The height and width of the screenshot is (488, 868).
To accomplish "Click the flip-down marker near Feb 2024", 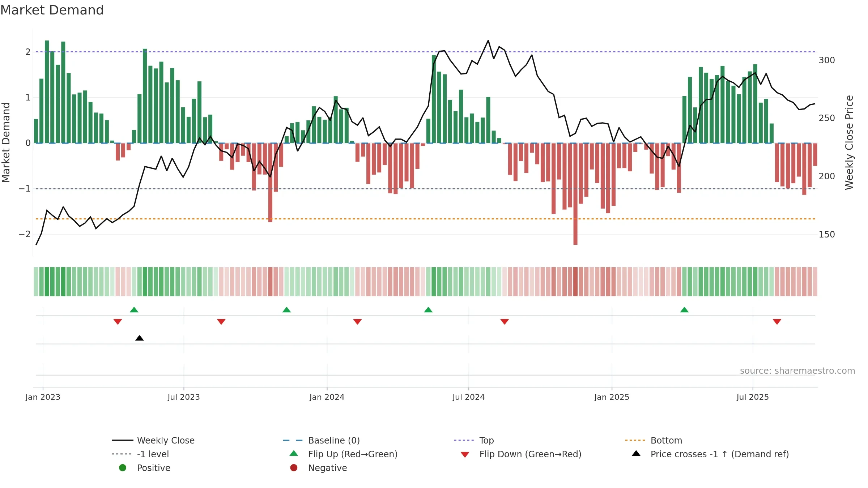I will (357, 322).
